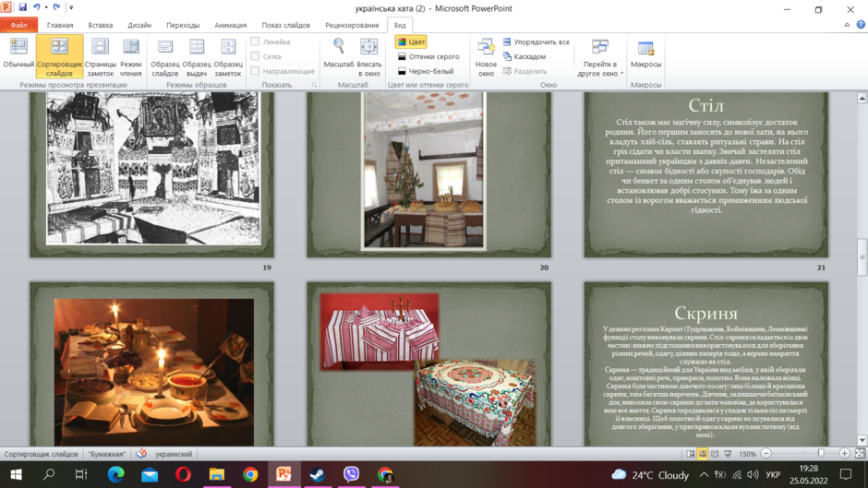Open Opera browser from taskbar
The image size is (868, 488).
click(183, 475)
